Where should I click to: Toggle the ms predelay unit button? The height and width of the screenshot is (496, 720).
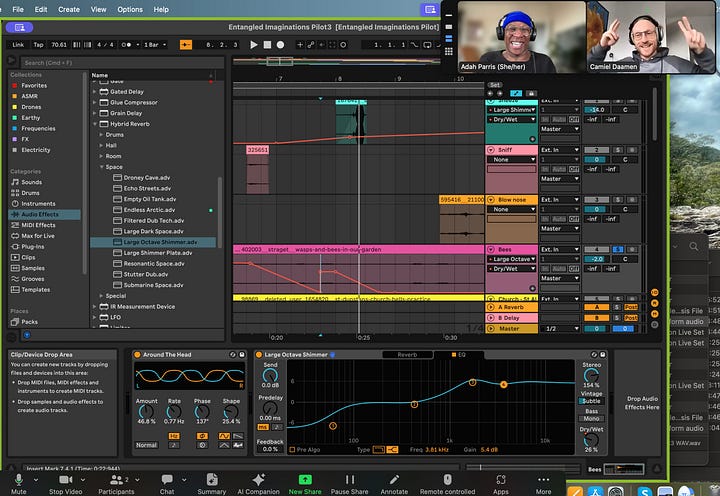tap(263, 427)
